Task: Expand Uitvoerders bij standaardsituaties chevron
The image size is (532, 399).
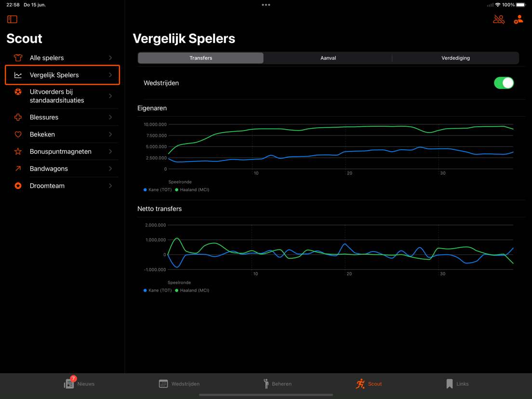Action: (x=110, y=96)
